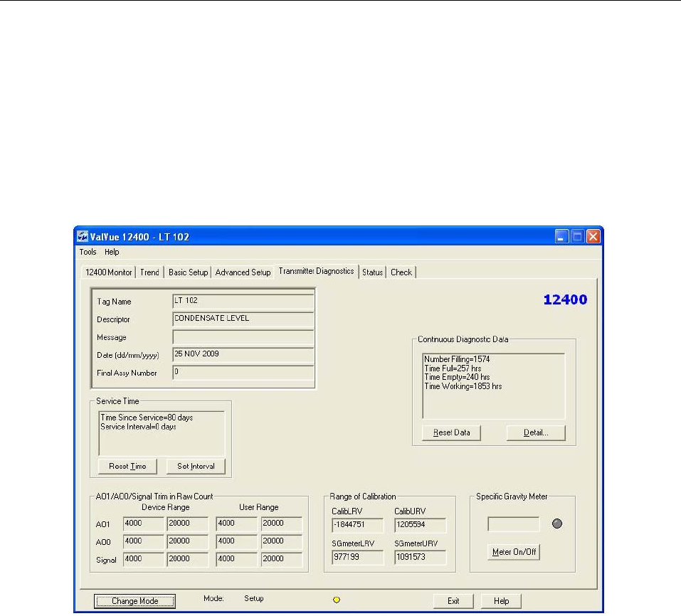This screenshot has height=616, width=681.
Task: Click AO0 User Range 4000 field
Action: [x=237, y=542]
